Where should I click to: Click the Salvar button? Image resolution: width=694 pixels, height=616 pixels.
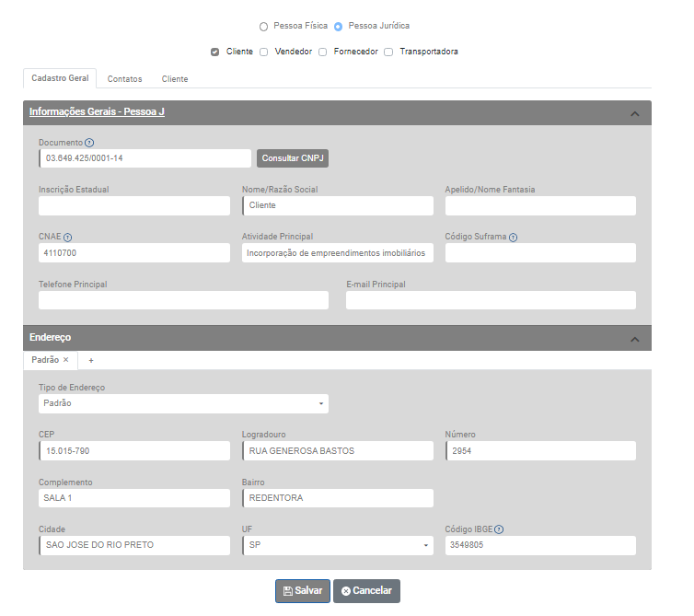coord(302,590)
